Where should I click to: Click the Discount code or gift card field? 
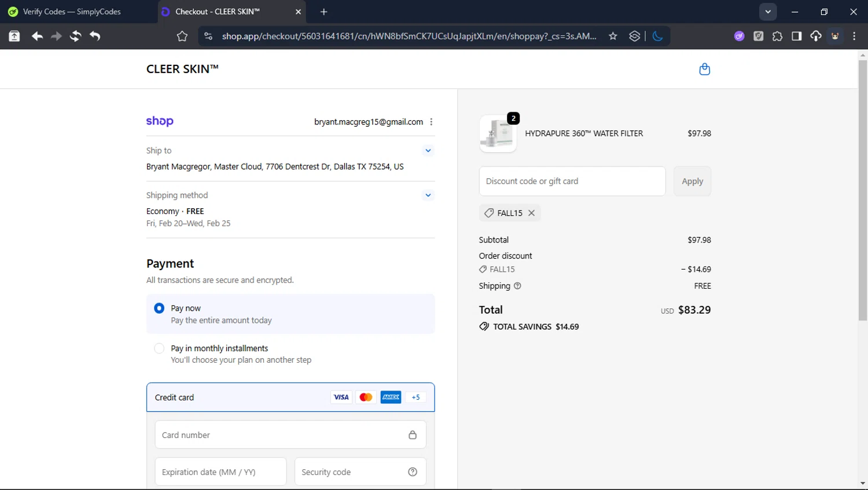tap(572, 181)
